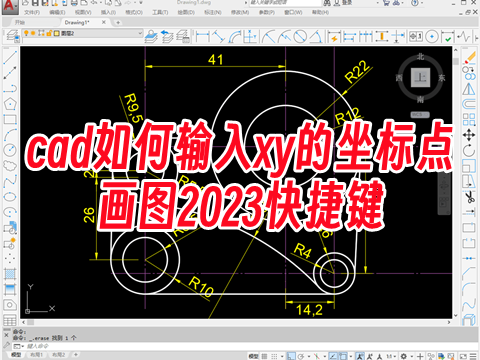Screen dimensions: 480x360
Task: Toggle 2D object snap in status bar
Action: tap(343, 356)
